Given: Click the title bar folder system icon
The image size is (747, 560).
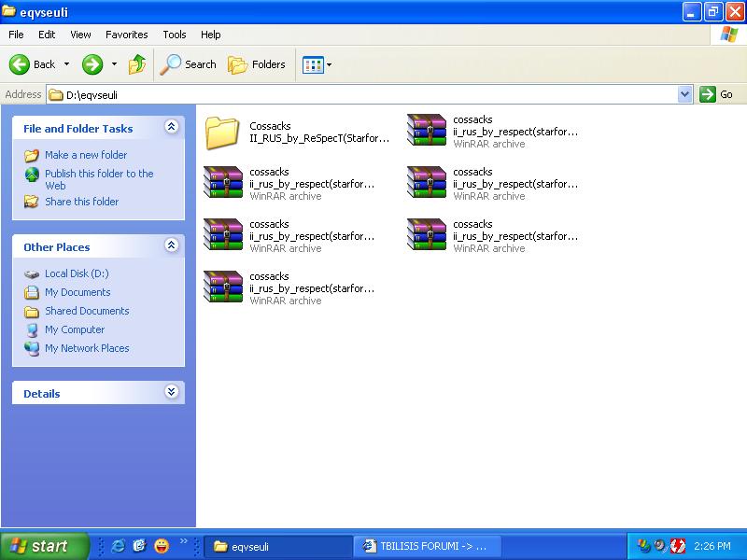Looking at the screenshot, I should click(x=9, y=11).
